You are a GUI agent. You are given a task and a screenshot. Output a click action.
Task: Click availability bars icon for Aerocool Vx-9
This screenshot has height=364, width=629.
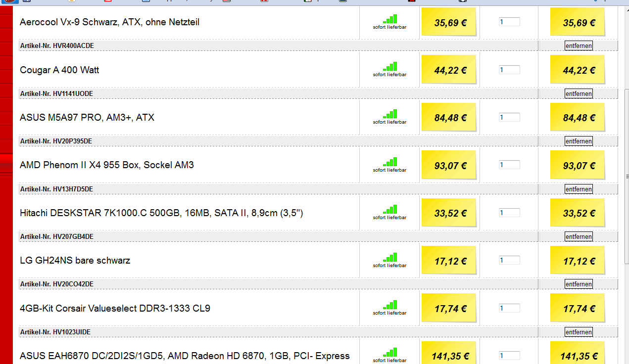390,19
